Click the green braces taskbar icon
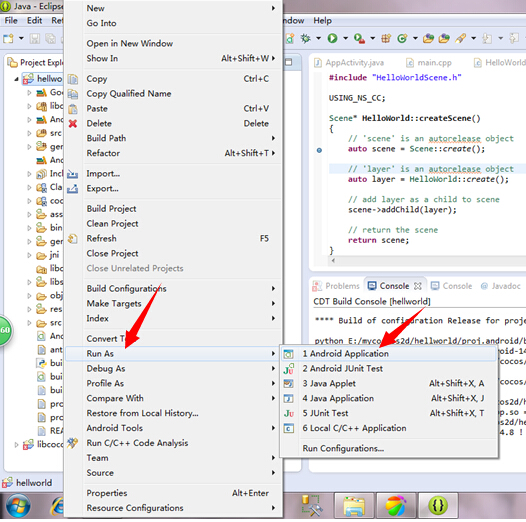 pyautogui.click(x=438, y=506)
